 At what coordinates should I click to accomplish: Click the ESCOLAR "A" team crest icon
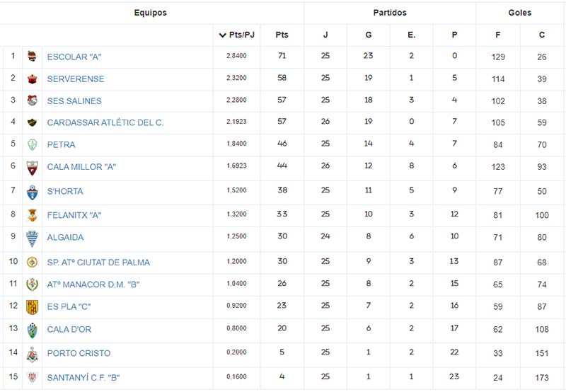pos(32,57)
